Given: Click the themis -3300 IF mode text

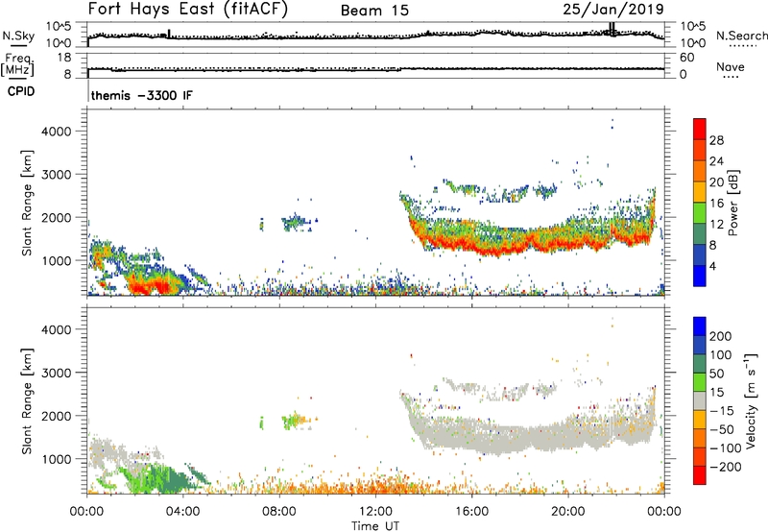Looking at the screenshot, I should [x=142, y=95].
